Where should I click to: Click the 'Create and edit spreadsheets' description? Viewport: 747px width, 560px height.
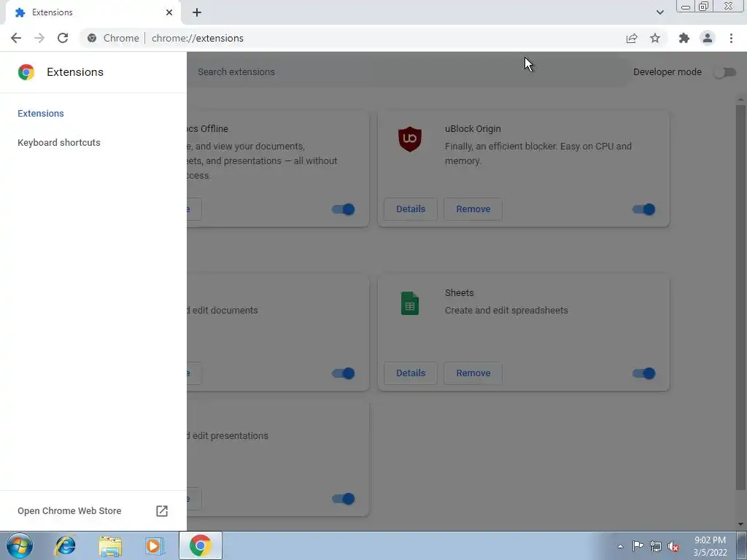506,310
